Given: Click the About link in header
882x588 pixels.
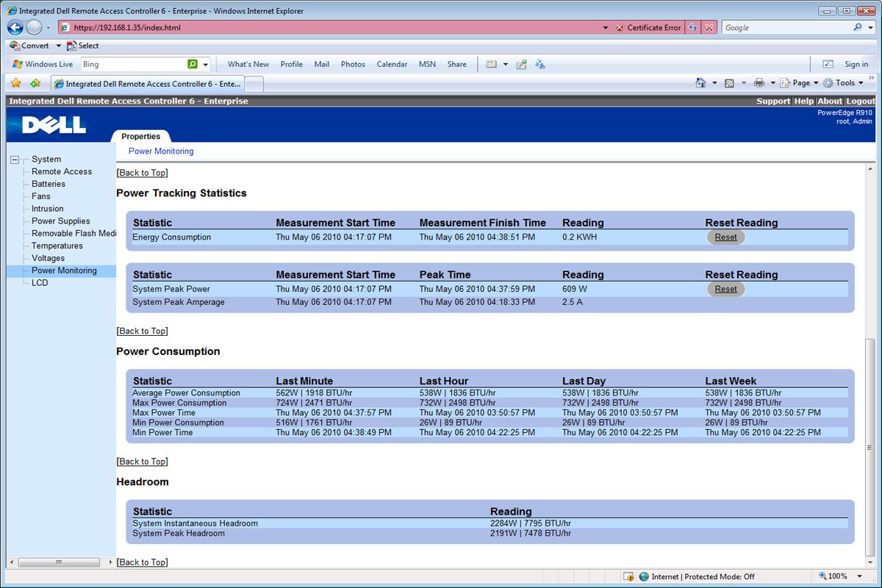Looking at the screenshot, I should pos(830,101).
